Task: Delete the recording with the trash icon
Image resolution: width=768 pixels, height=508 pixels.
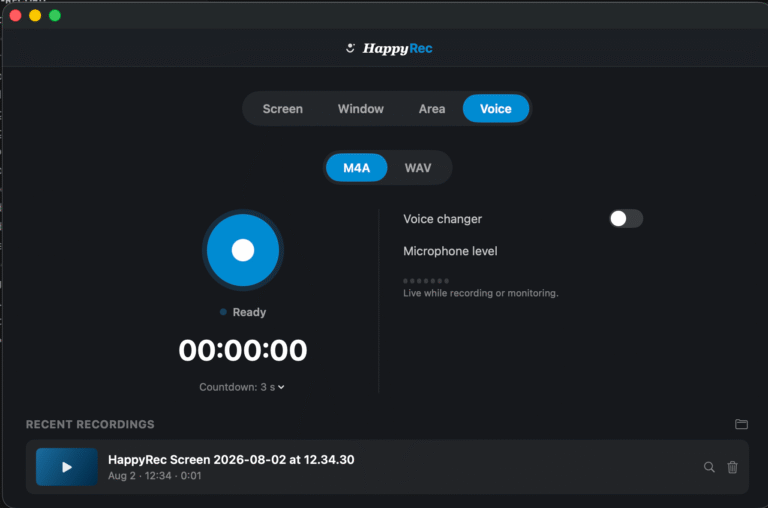Action: tap(732, 467)
